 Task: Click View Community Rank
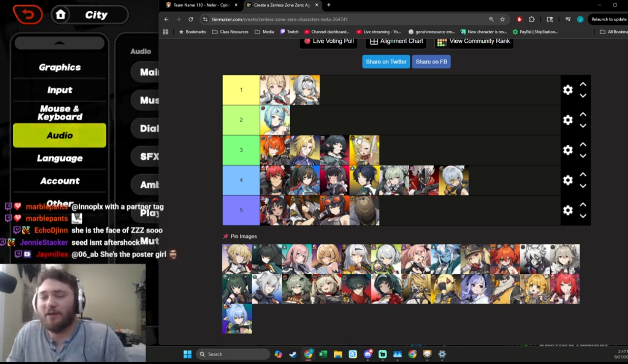point(474,41)
